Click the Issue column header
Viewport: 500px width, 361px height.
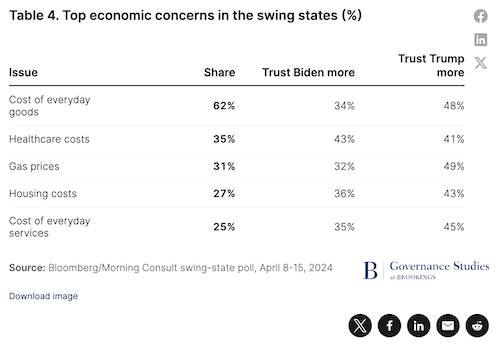tap(23, 72)
